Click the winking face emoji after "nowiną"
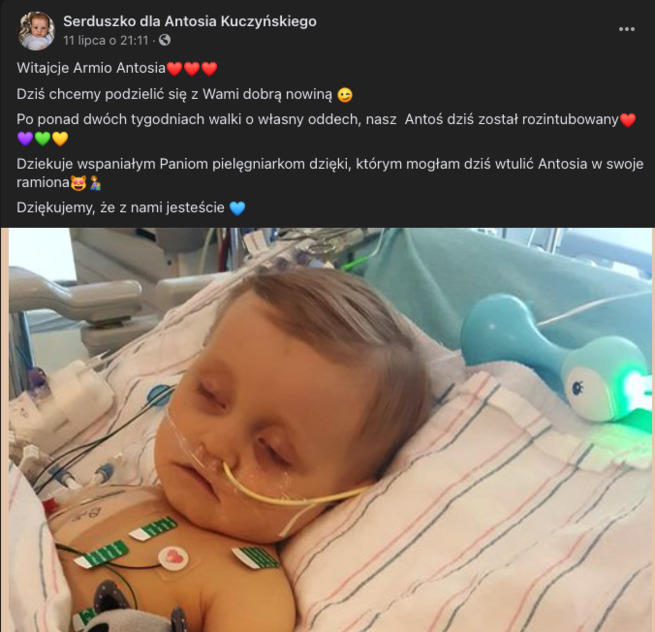This screenshot has height=632, width=655. coord(345,95)
